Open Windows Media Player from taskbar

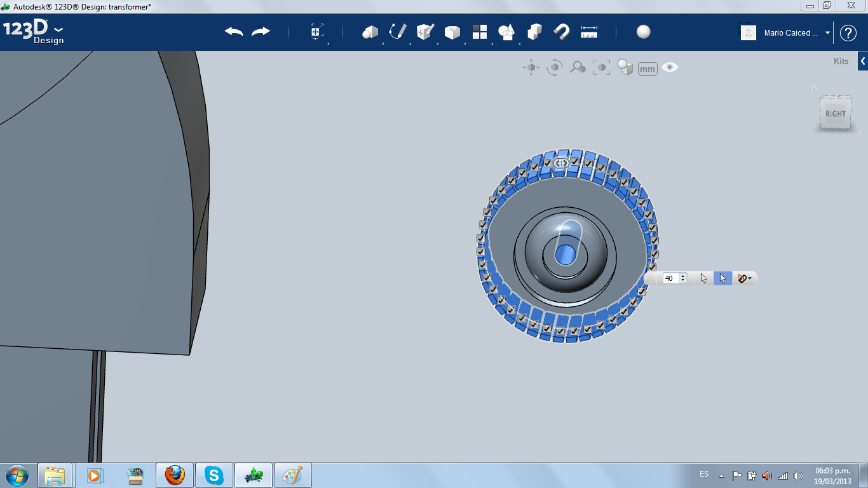[x=95, y=475]
